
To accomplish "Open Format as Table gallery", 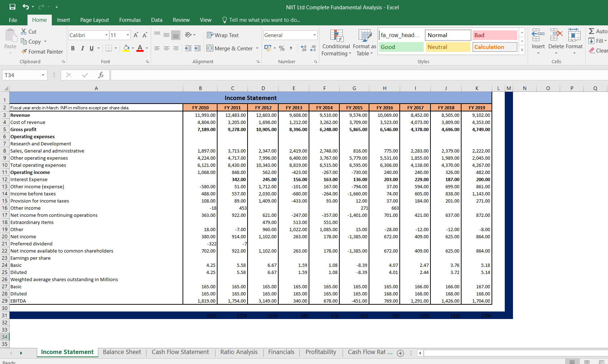I will 364,43.
